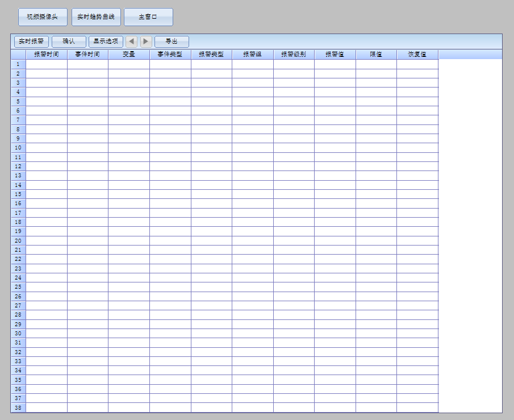Select the 报警类型 column header

coord(211,55)
